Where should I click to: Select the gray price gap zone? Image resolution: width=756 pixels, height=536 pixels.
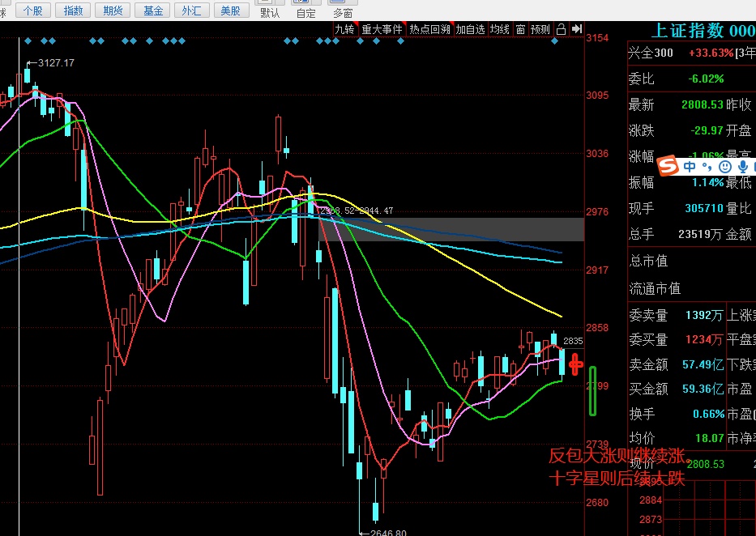click(451, 229)
